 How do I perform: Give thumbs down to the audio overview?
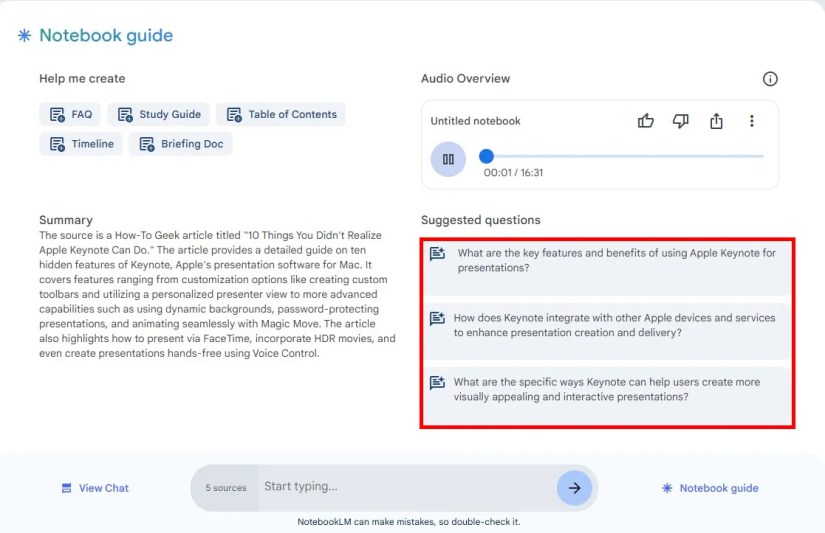[x=681, y=121]
